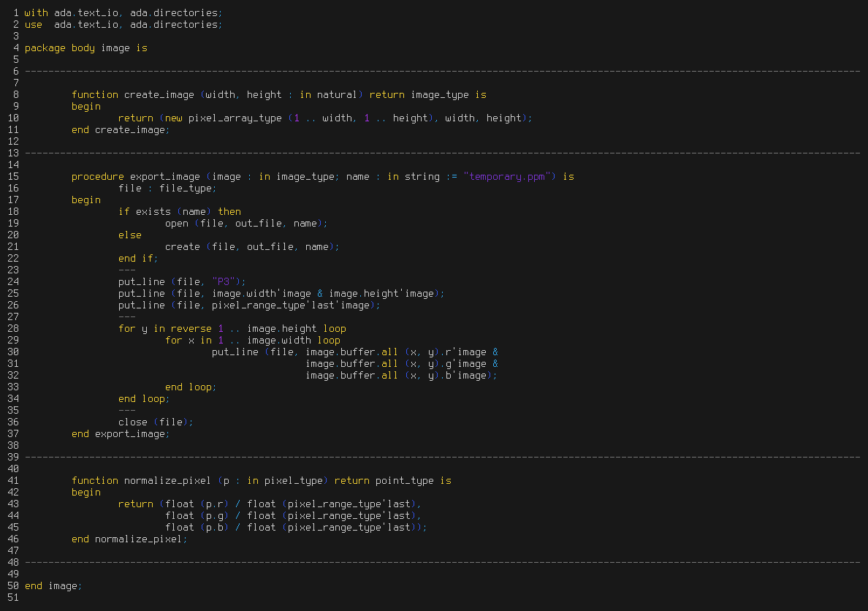This screenshot has height=611, width=868.
Task: Click 'end image;' on line 50
Action: [53, 586]
